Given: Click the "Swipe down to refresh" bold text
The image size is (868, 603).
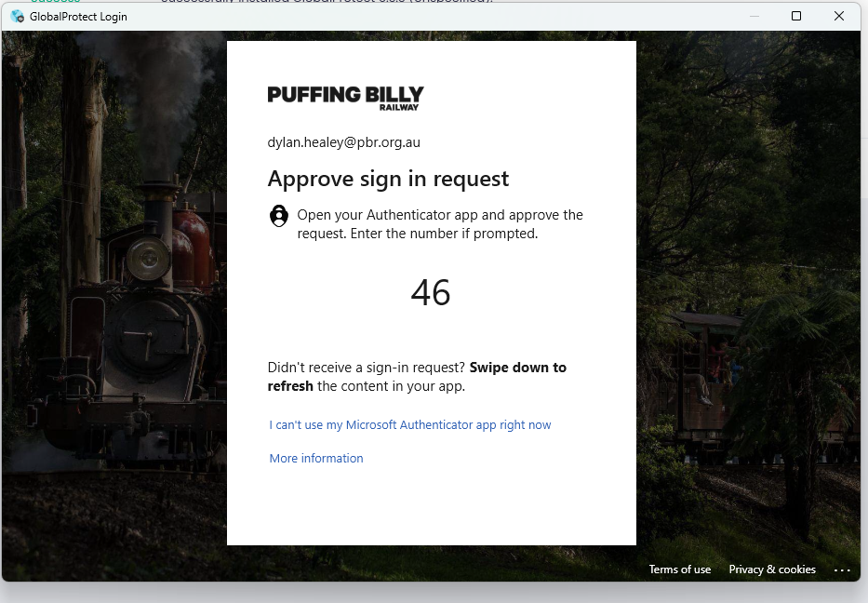Looking at the screenshot, I should pyautogui.click(x=517, y=368).
